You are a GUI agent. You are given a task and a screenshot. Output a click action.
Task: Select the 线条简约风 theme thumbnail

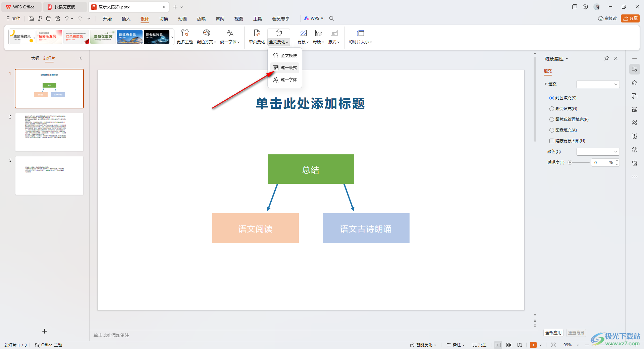22,37
